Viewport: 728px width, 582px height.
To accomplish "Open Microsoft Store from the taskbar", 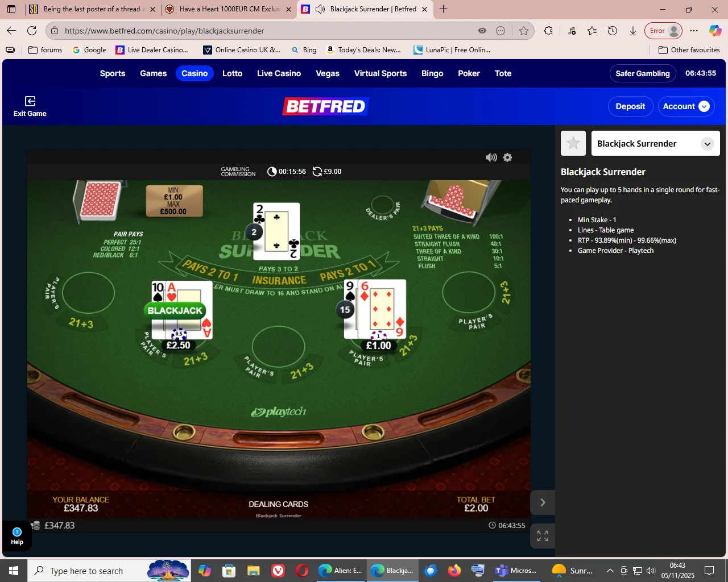I will point(229,571).
